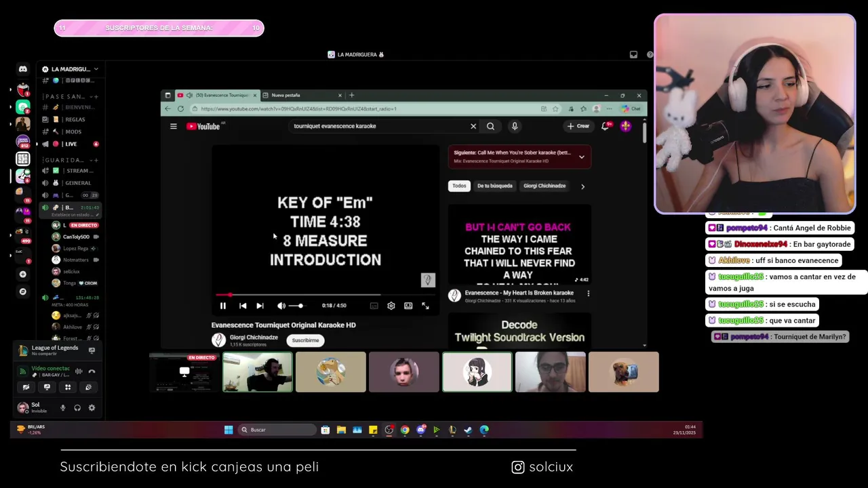Select the Todos filter chip
Viewport: 868px width, 488px height.
(x=460, y=186)
